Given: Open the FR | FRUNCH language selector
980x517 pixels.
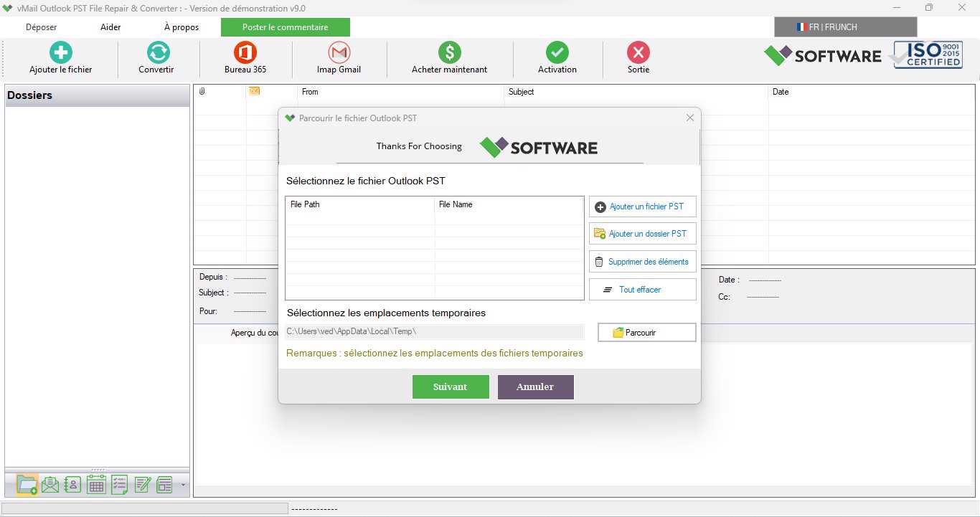Looking at the screenshot, I should [x=846, y=27].
